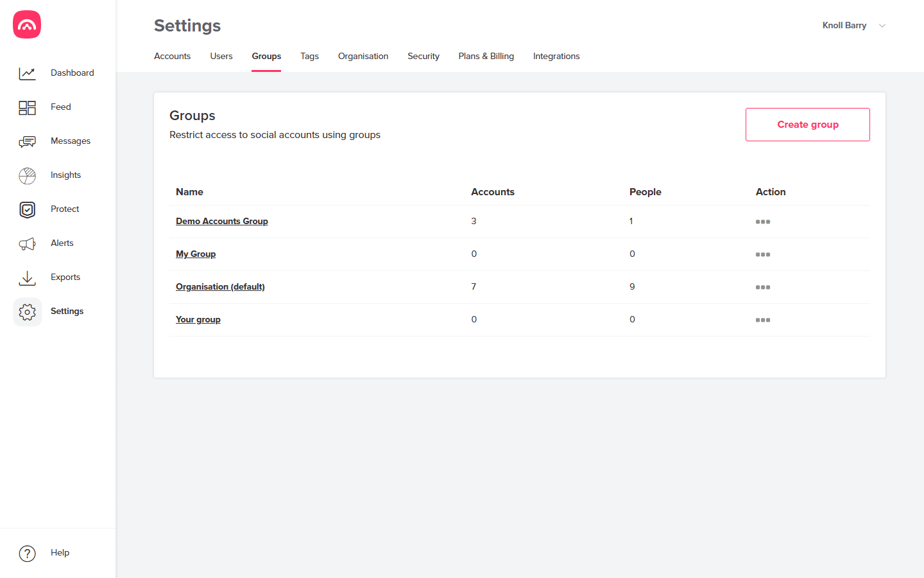This screenshot has width=924, height=578.
Task: Click the Groups card heading
Action: tap(193, 116)
